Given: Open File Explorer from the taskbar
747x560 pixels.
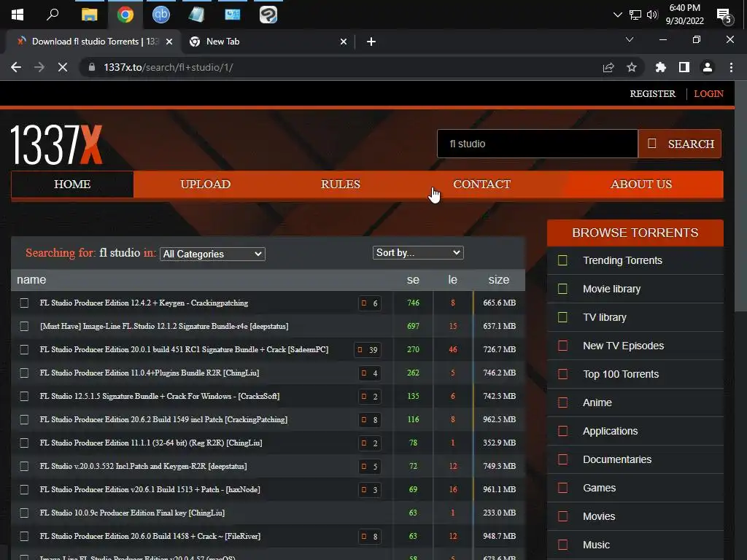Looking at the screenshot, I should 89,15.
